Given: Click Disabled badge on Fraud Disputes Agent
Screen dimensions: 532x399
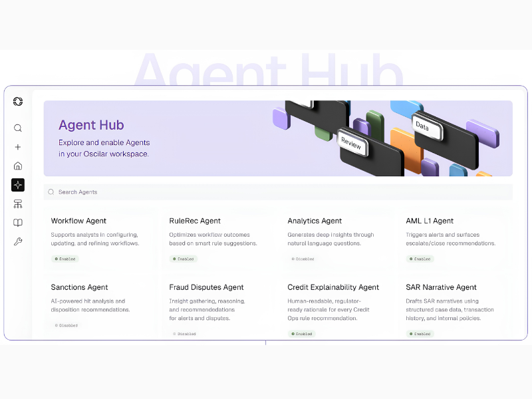Looking at the screenshot, I should [184, 334].
